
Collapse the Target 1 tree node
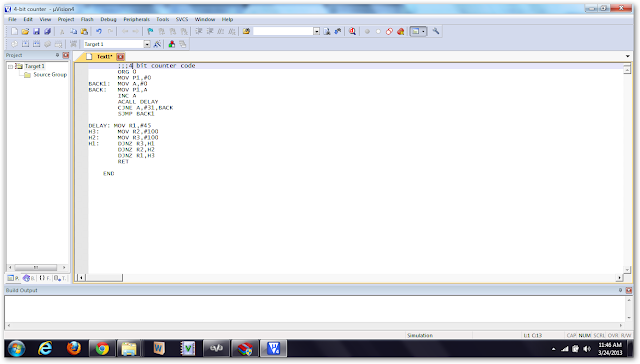point(11,67)
